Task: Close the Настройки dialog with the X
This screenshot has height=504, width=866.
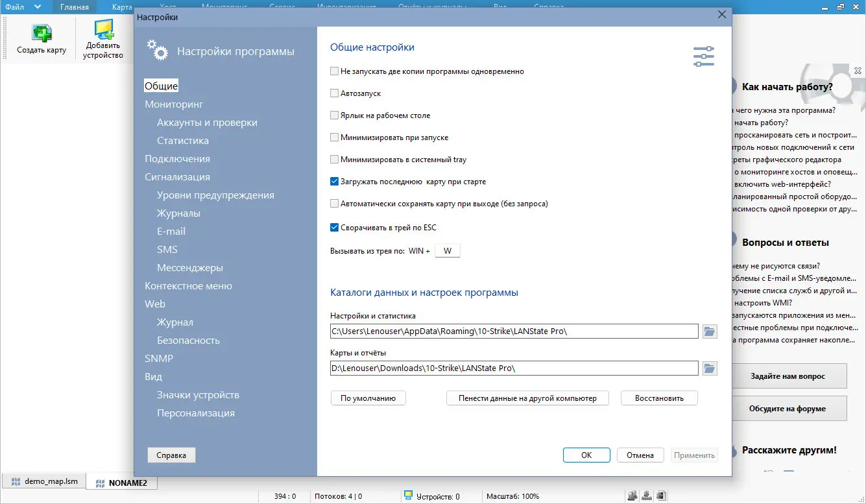Action: click(721, 15)
